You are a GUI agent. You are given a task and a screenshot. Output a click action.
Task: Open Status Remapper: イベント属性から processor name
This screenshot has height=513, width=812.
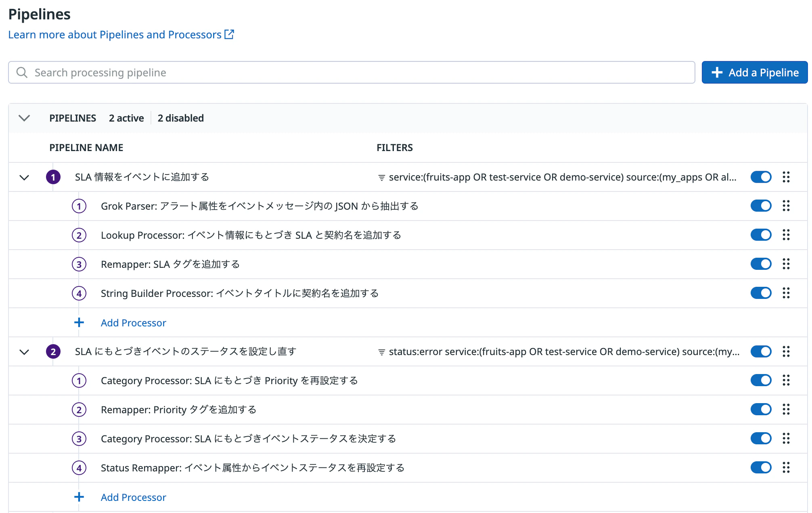pyautogui.click(x=253, y=468)
